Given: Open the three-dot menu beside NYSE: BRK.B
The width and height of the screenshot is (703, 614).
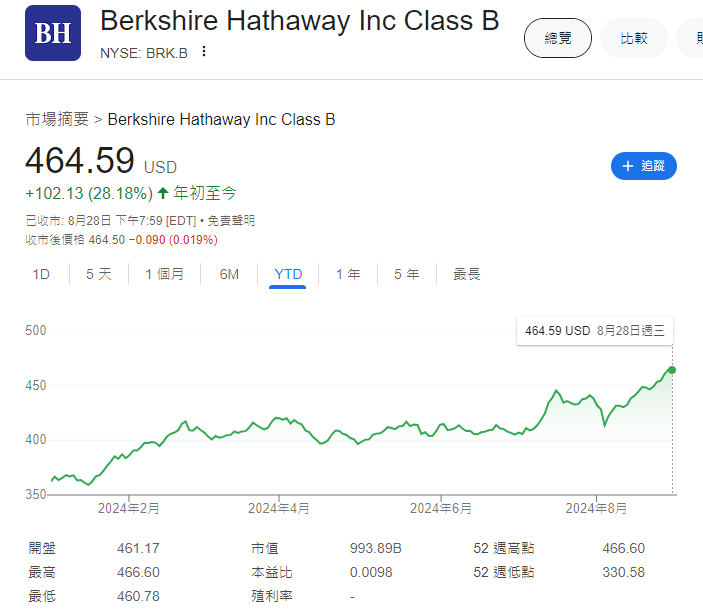Looking at the screenshot, I should coord(204,52).
